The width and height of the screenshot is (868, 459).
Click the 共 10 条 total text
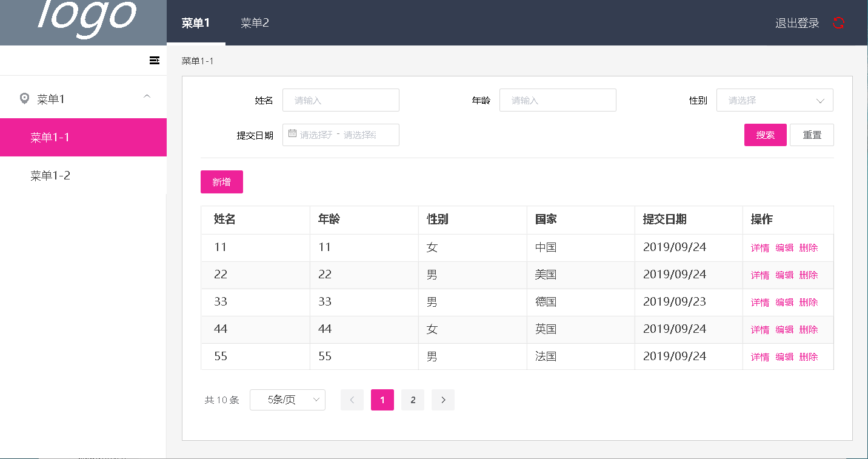222,400
